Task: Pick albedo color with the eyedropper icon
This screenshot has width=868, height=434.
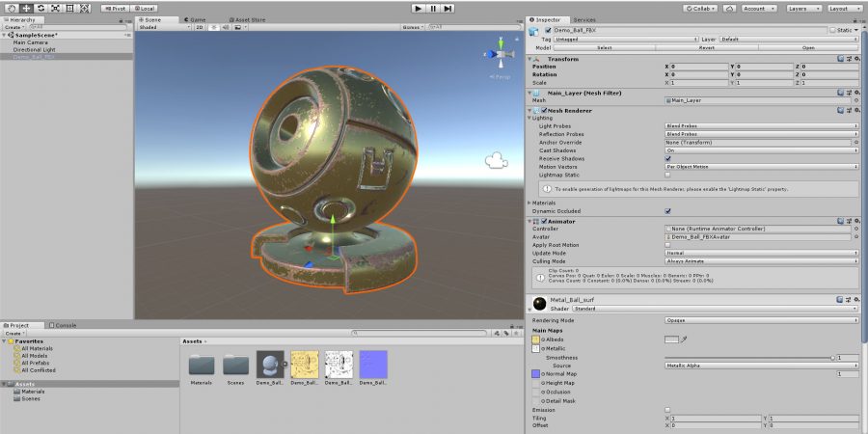Action: click(x=685, y=339)
